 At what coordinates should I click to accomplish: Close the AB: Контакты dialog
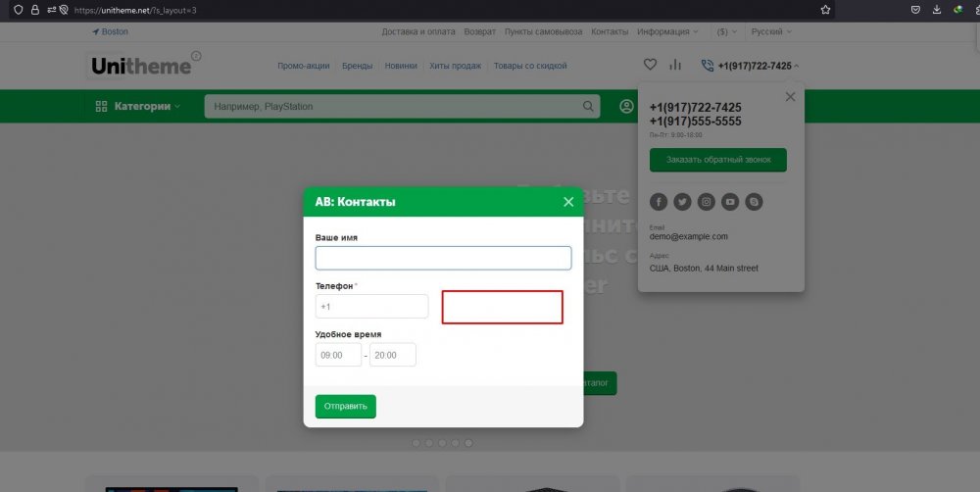coord(568,201)
